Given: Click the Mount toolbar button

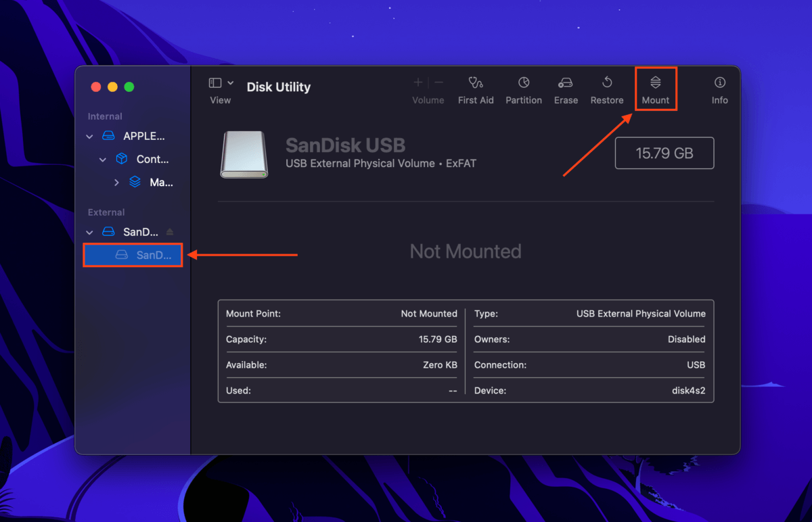Looking at the screenshot, I should (x=655, y=90).
